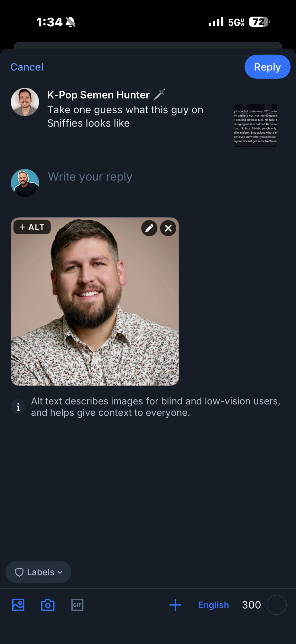Open the attached portrait photo preview
Viewport: 296px width, 644px height.
pyautogui.click(x=95, y=309)
